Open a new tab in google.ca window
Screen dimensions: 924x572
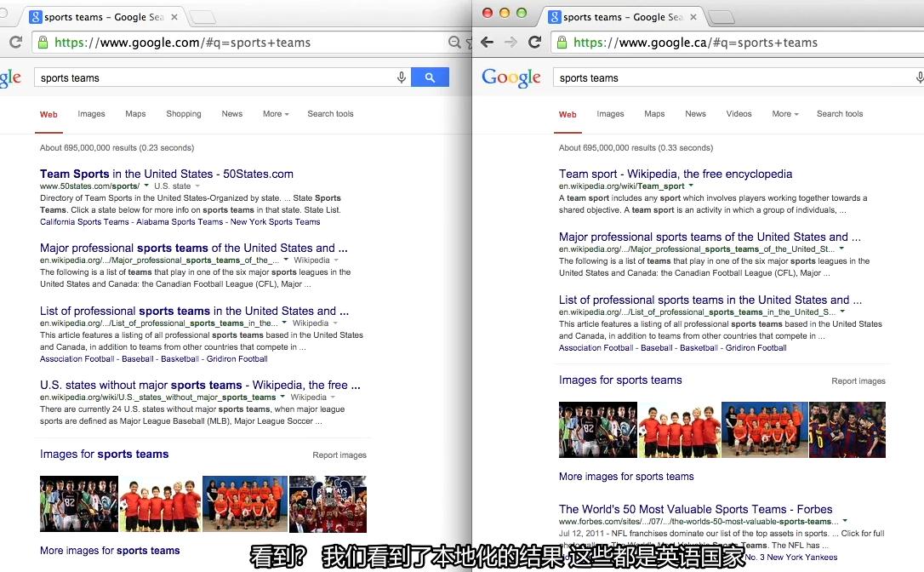tap(722, 17)
